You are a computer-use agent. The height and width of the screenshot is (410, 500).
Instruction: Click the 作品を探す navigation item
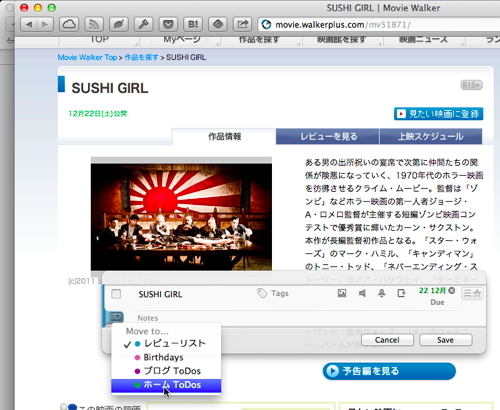coord(259,40)
